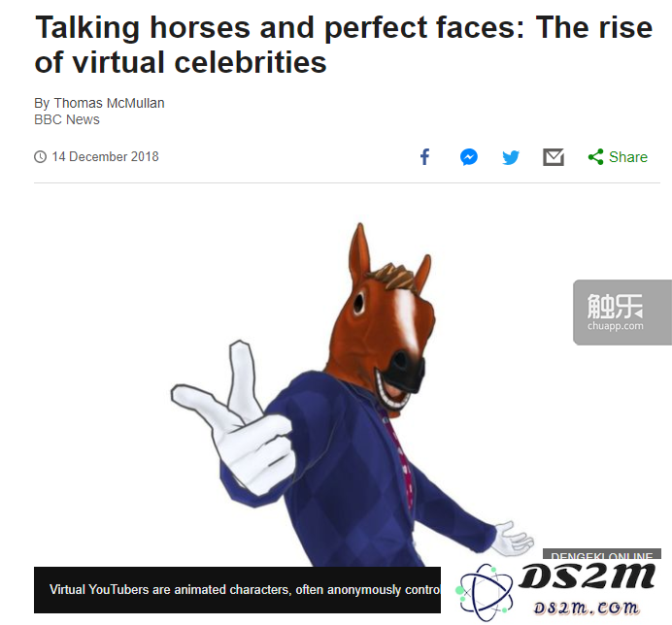The height and width of the screenshot is (625, 672).
Task: Tweet the article with the Twitter icon
Action: [x=511, y=157]
